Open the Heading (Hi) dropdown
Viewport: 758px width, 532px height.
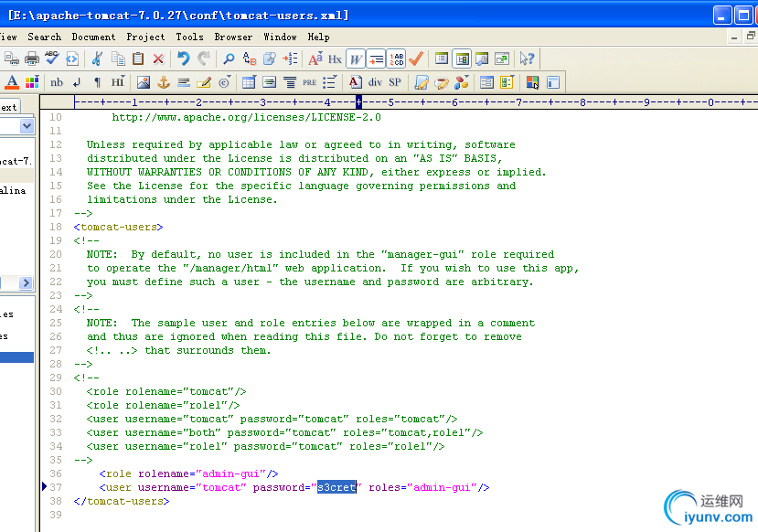[x=118, y=82]
